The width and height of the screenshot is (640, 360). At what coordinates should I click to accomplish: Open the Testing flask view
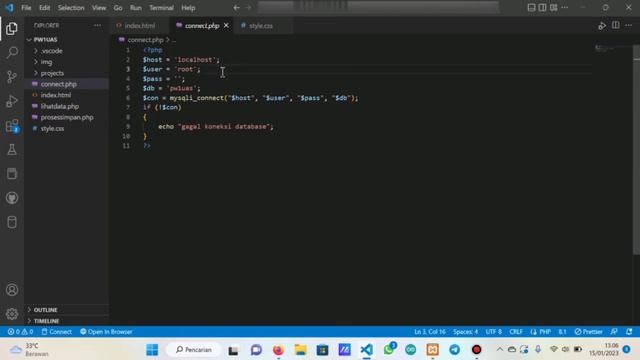point(12,150)
